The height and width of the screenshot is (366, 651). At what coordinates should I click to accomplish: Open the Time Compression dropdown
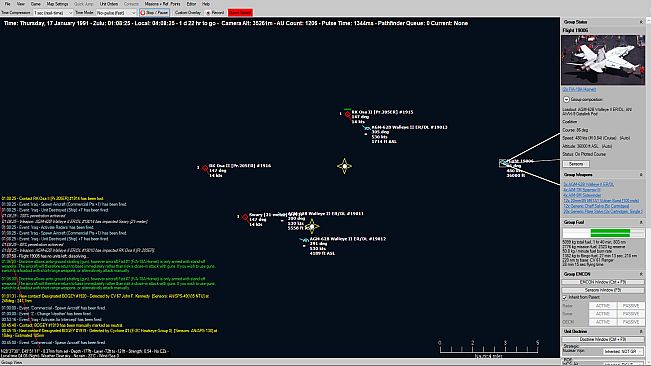pyautogui.click(x=53, y=13)
